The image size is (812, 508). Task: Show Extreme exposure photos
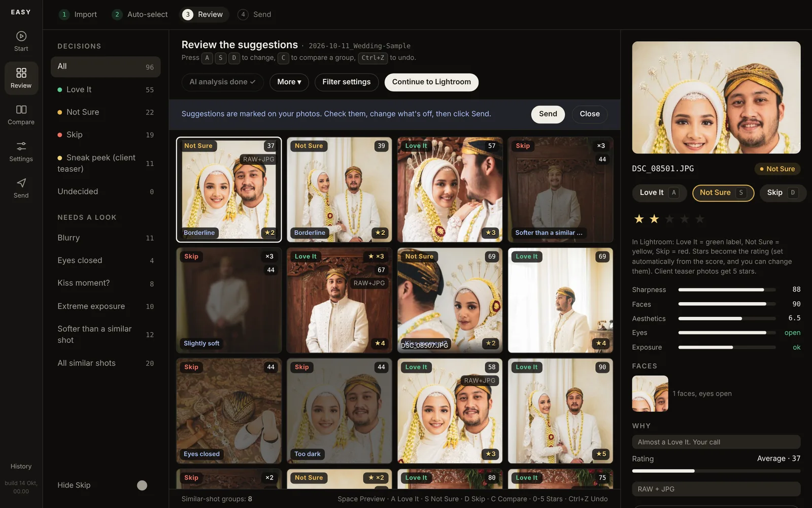coord(106,306)
